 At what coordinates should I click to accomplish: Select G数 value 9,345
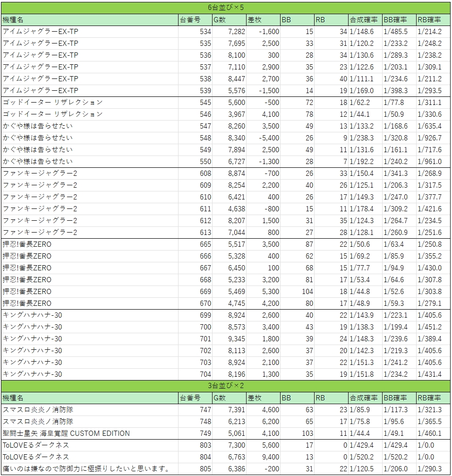point(230,339)
